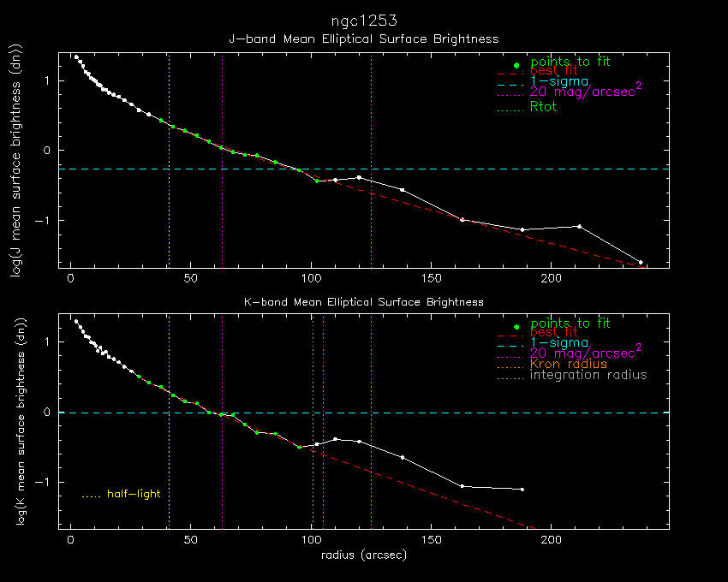Click the final white data point in K-band plot
Screen dimensions: 728x582
(x=522, y=490)
